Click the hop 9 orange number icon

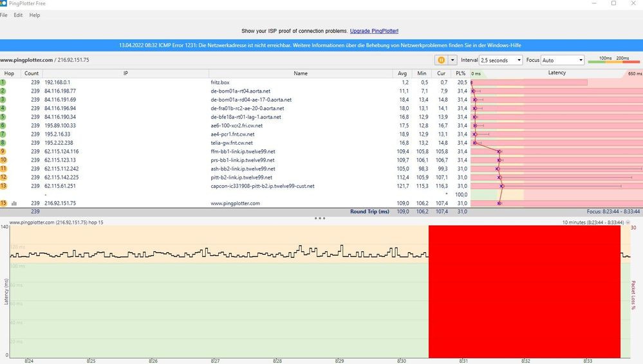(x=3, y=151)
